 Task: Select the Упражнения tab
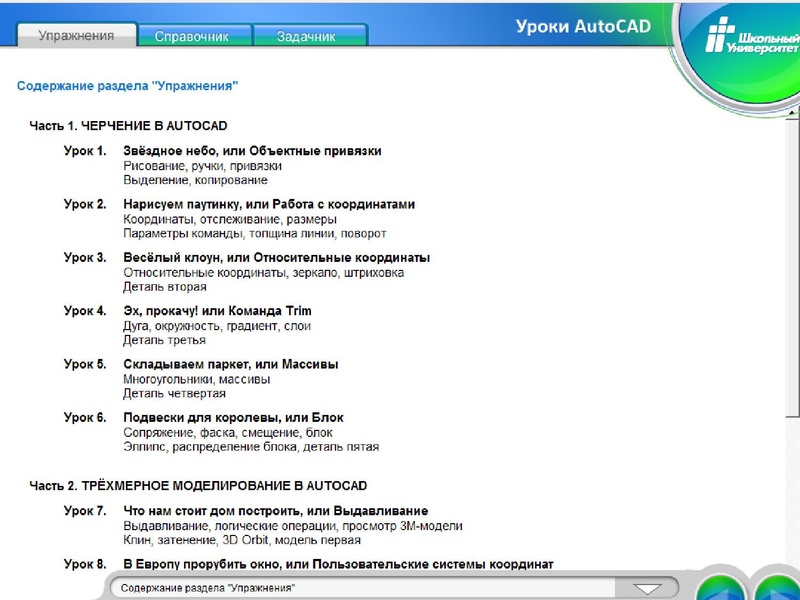pyautogui.click(x=76, y=36)
